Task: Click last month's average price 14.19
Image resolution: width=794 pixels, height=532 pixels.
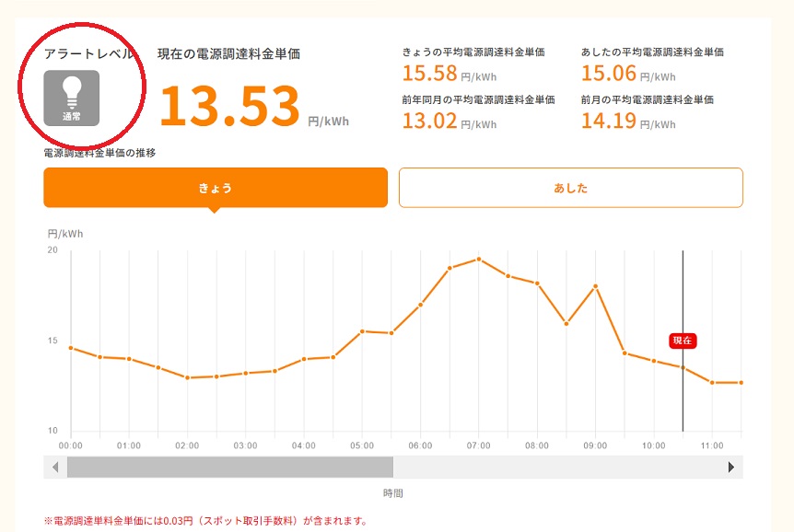Action: (609, 120)
